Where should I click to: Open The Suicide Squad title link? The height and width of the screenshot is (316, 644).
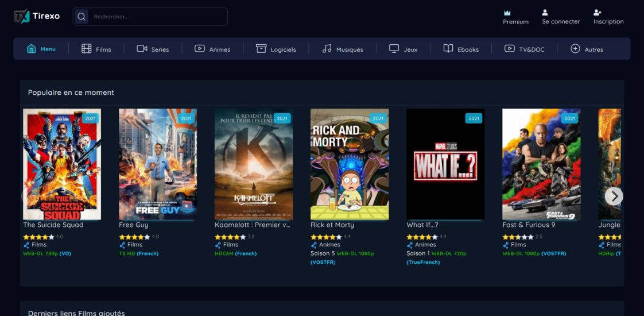tap(53, 225)
